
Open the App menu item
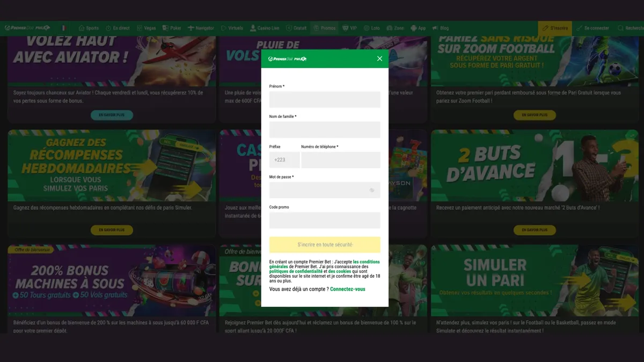tap(418, 28)
